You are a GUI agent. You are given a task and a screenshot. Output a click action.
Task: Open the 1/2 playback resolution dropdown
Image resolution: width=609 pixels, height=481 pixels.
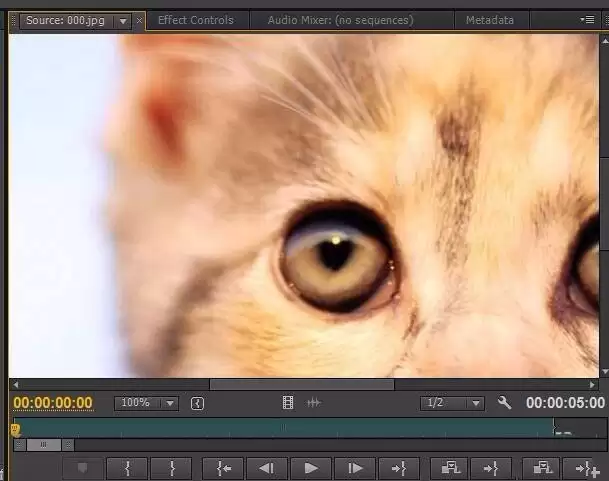[451, 403]
